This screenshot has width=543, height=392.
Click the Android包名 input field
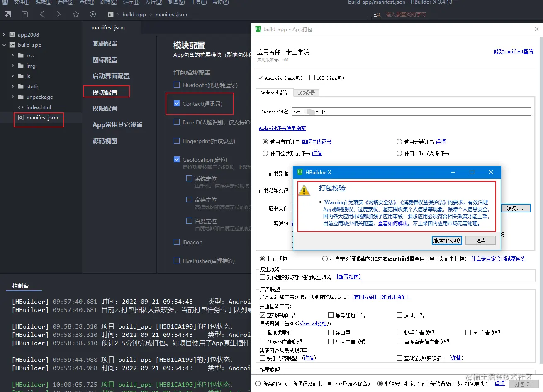coord(412,112)
